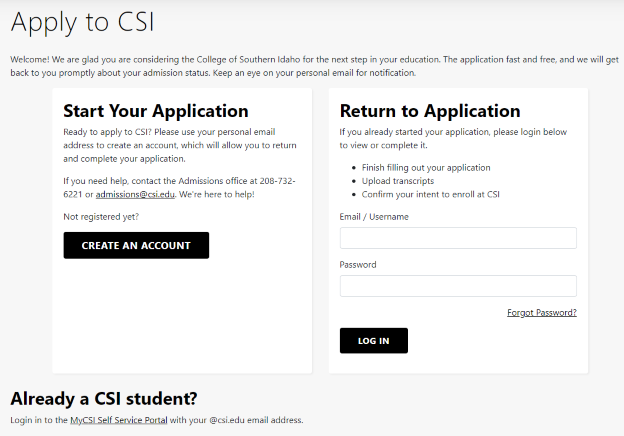Click the Not registered yet? text
This screenshot has height=436, width=624.
[x=101, y=216]
